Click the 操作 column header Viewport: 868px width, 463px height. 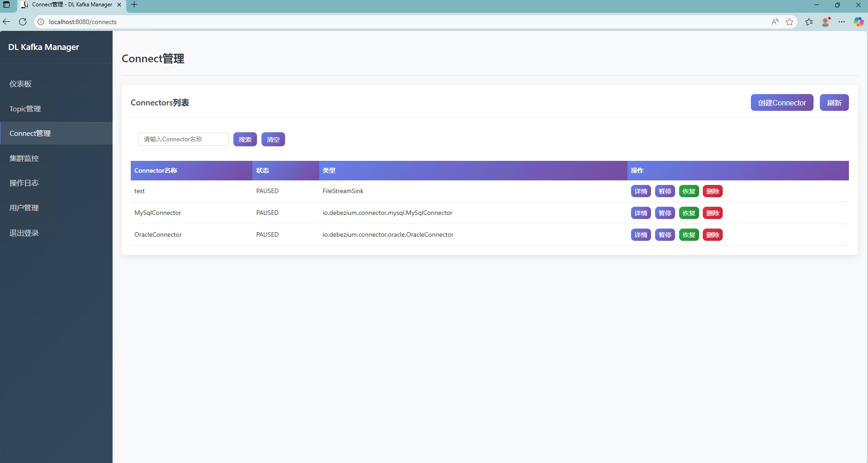(738, 170)
